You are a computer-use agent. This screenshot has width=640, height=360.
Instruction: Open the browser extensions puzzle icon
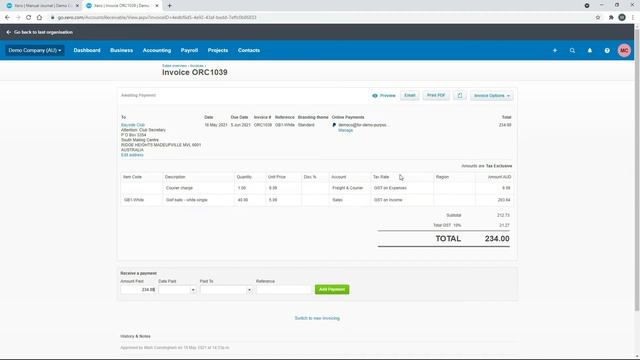(611, 18)
